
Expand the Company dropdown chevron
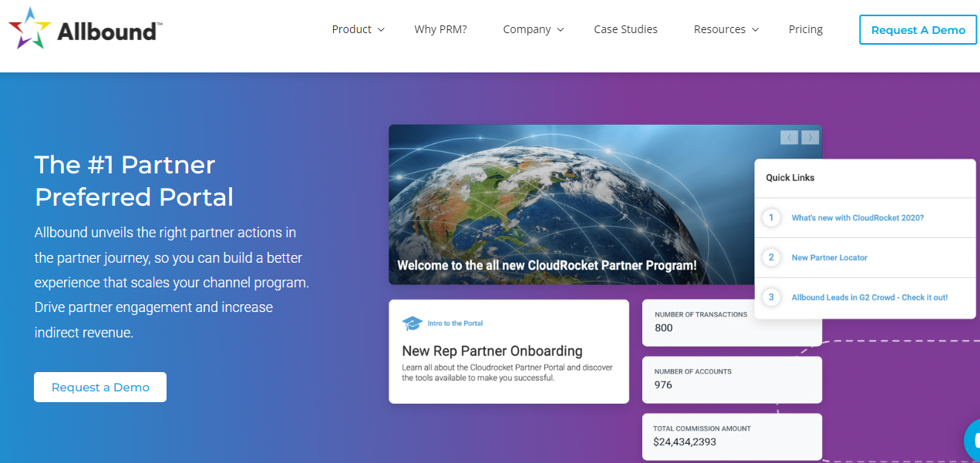pos(561,30)
